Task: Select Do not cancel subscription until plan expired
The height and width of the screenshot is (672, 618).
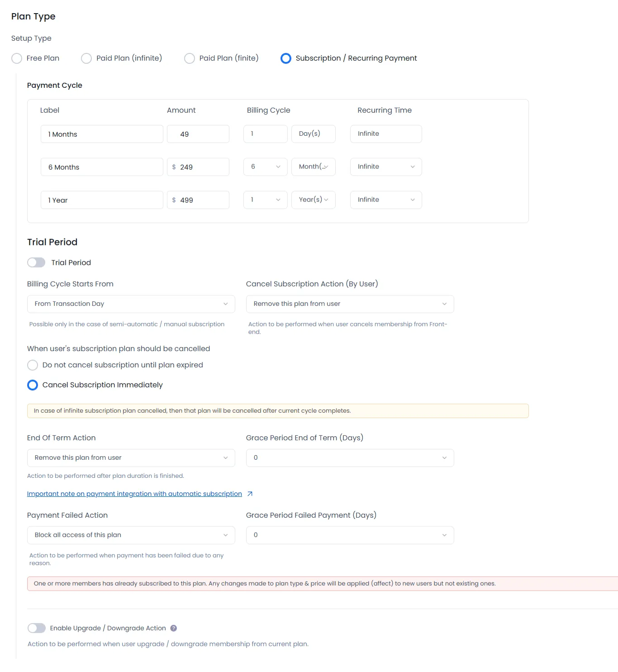Action: pyautogui.click(x=32, y=365)
